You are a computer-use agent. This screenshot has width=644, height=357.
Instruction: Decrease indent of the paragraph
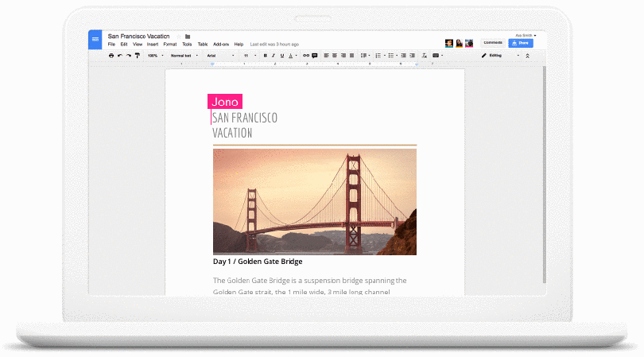404,56
